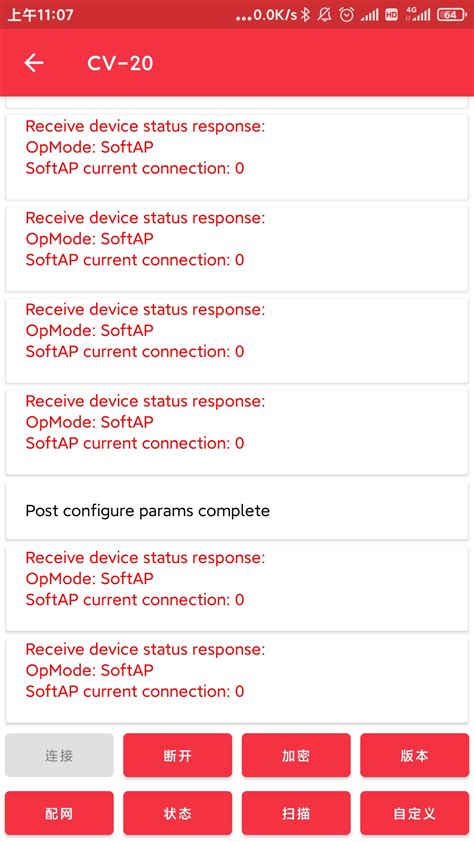Click the 版本 version button

(414, 755)
